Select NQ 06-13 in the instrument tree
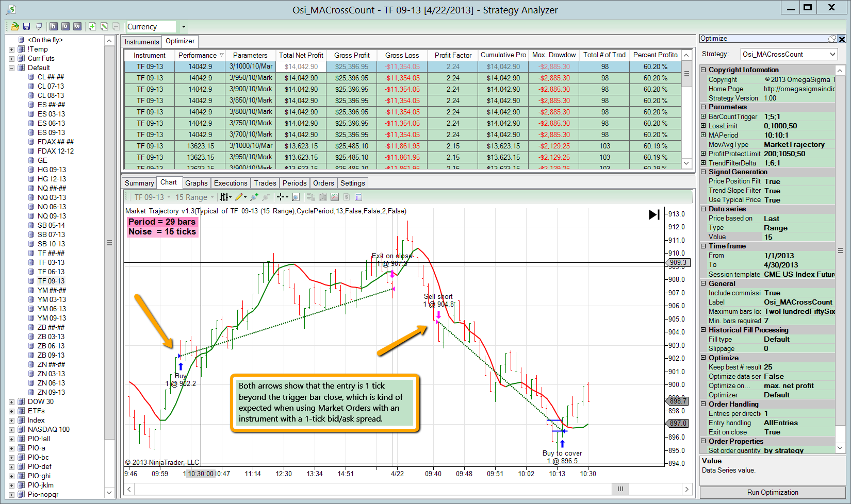The width and height of the screenshot is (851, 504). click(52, 207)
